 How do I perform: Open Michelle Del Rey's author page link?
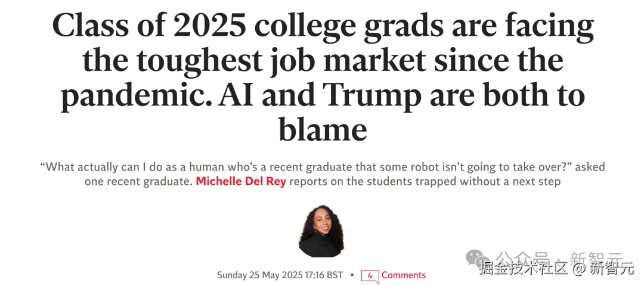[x=241, y=181]
